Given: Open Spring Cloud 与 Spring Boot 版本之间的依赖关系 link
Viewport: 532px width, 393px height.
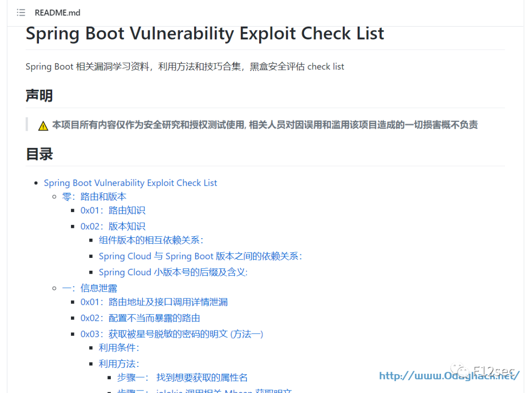Looking at the screenshot, I should 200,256.
